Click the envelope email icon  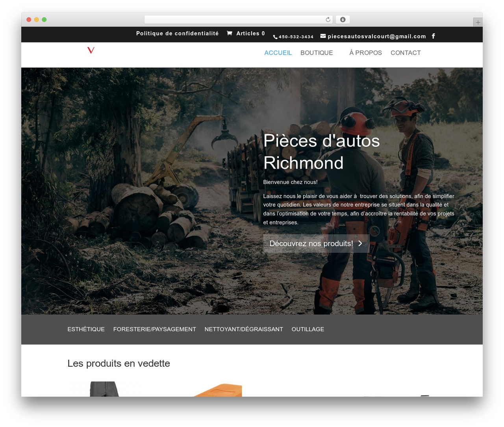(x=323, y=36)
